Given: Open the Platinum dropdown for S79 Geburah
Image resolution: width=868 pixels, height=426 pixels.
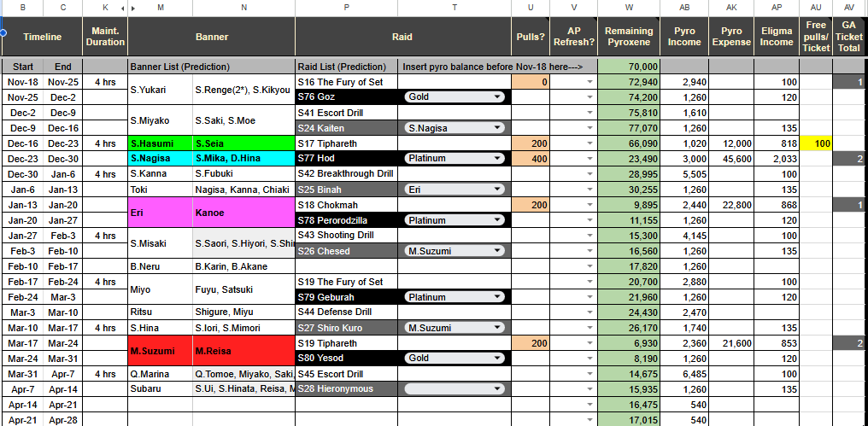Looking at the screenshot, I should 455,297.
